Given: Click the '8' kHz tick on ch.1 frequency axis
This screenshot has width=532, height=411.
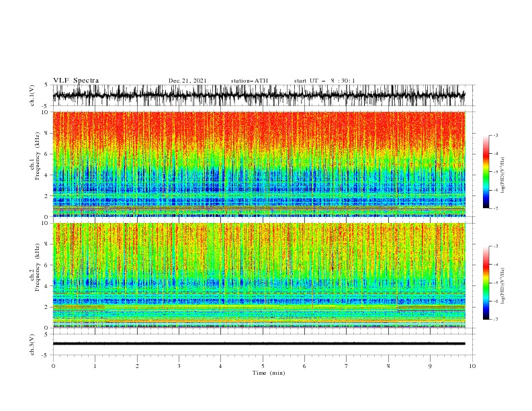Looking at the screenshot, I should coord(46,133).
